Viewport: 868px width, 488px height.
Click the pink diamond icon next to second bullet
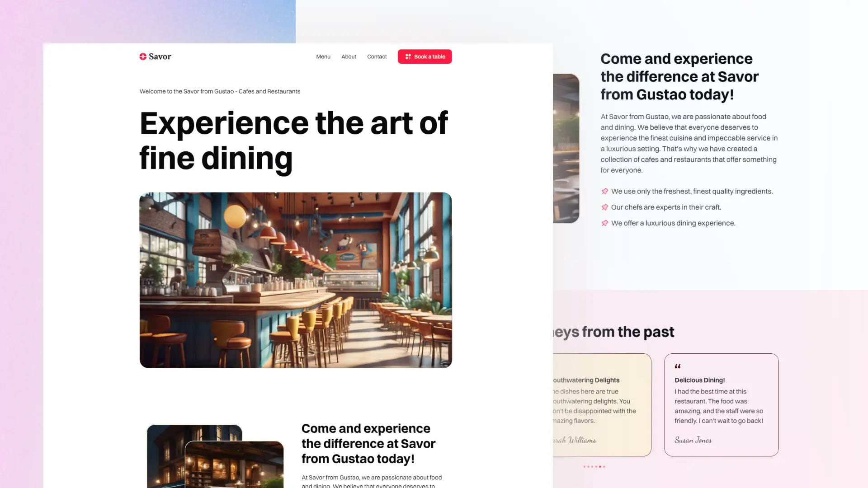(604, 207)
